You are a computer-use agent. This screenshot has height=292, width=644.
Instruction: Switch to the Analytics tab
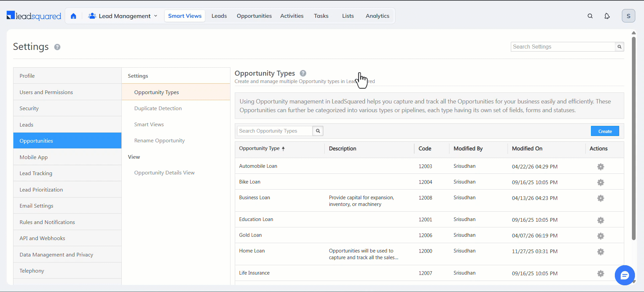pos(377,16)
